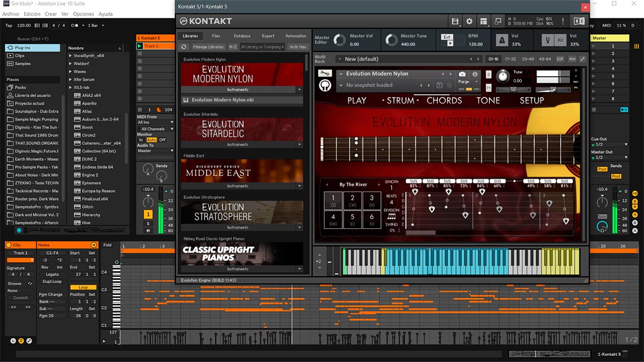
Task: Click the library search field in Kontakt
Action: 262,47
